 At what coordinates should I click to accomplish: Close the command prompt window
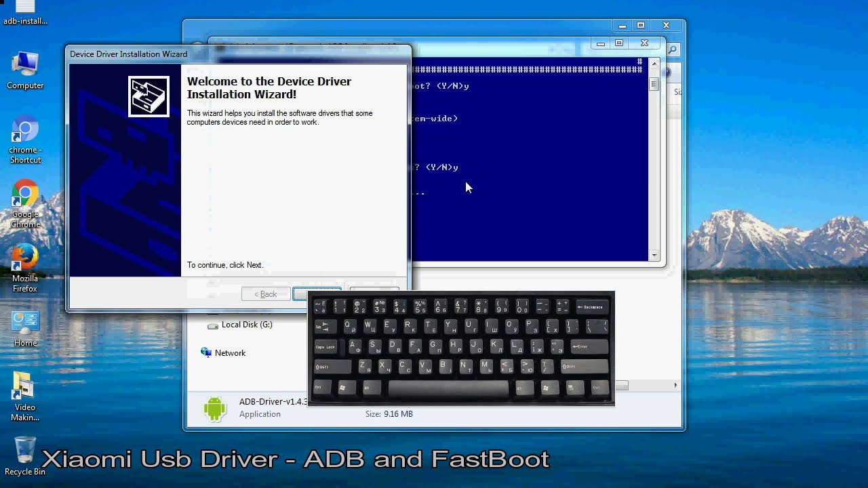[644, 43]
